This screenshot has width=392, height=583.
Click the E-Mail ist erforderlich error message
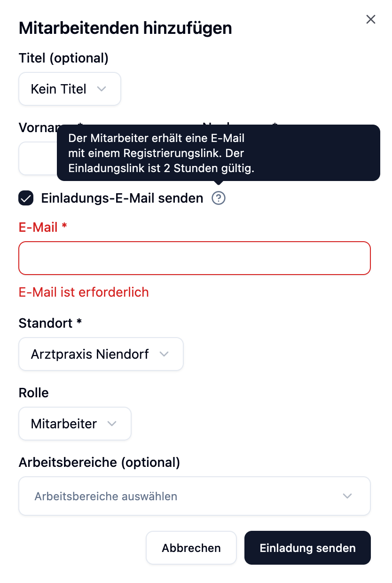[x=84, y=292]
